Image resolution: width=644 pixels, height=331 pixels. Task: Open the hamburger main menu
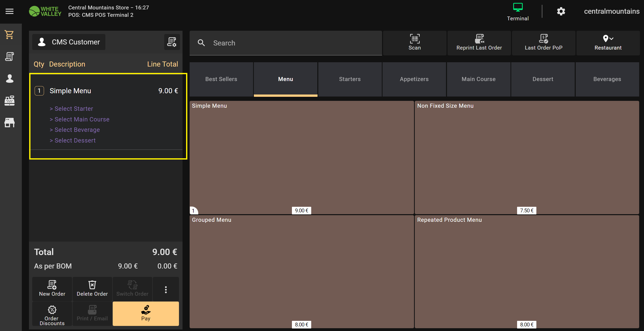[x=9, y=11]
